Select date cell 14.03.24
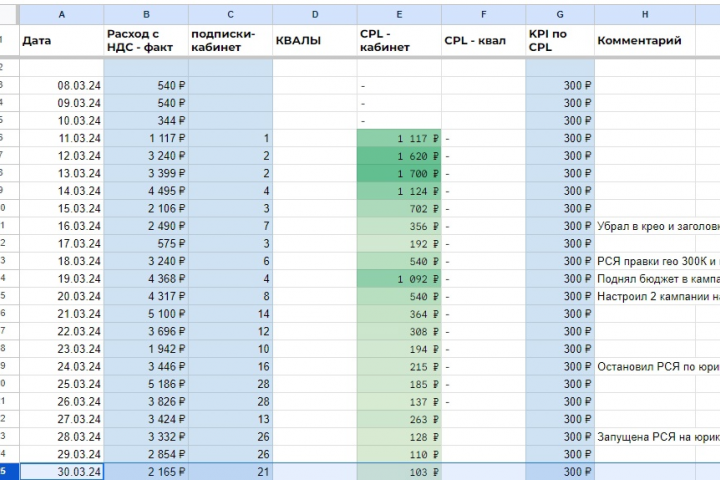Viewport: 720px width, 480px height. (62, 191)
